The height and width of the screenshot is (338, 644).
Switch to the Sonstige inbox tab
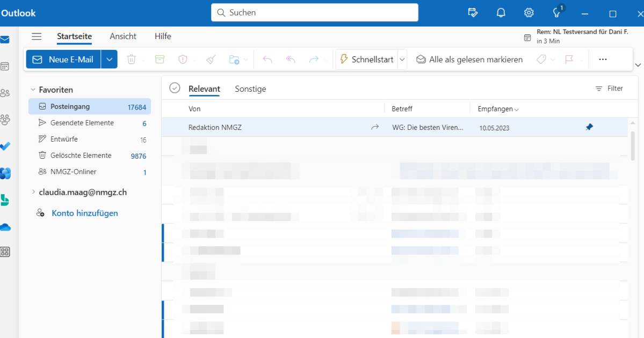click(250, 89)
